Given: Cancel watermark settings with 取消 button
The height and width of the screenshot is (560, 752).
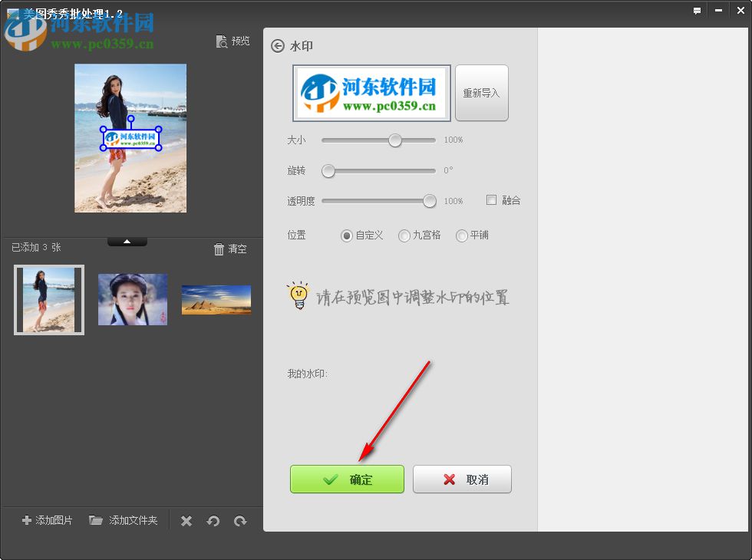Looking at the screenshot, I should pyautogui.click(x=462, y=479).
